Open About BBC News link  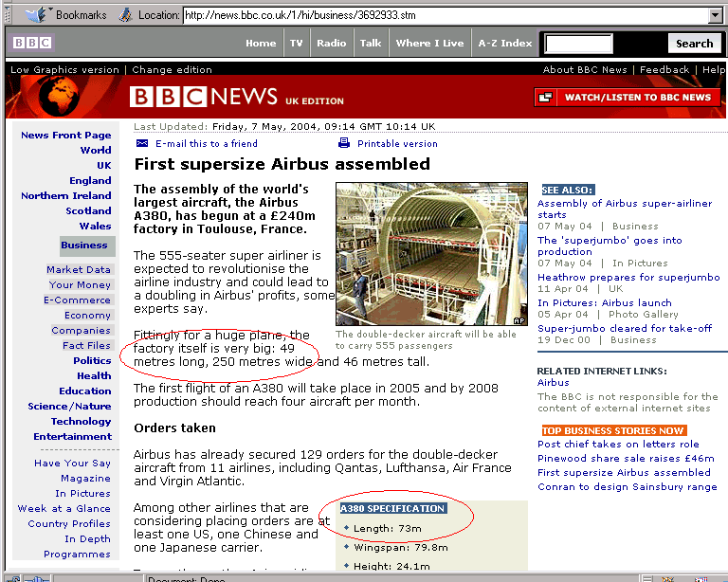point(585,69)
